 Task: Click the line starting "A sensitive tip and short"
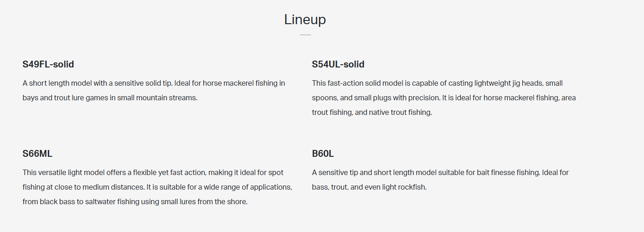pyautogui.click(x=440, y=173)
